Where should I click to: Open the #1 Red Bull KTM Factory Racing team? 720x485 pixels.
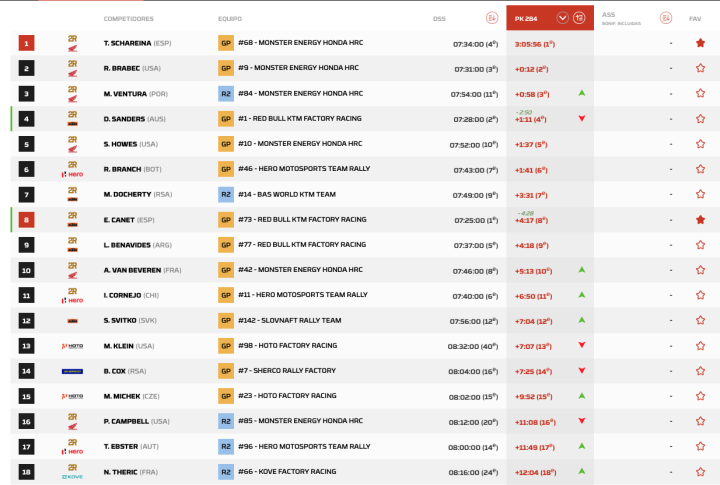click(x=301, y=119)
